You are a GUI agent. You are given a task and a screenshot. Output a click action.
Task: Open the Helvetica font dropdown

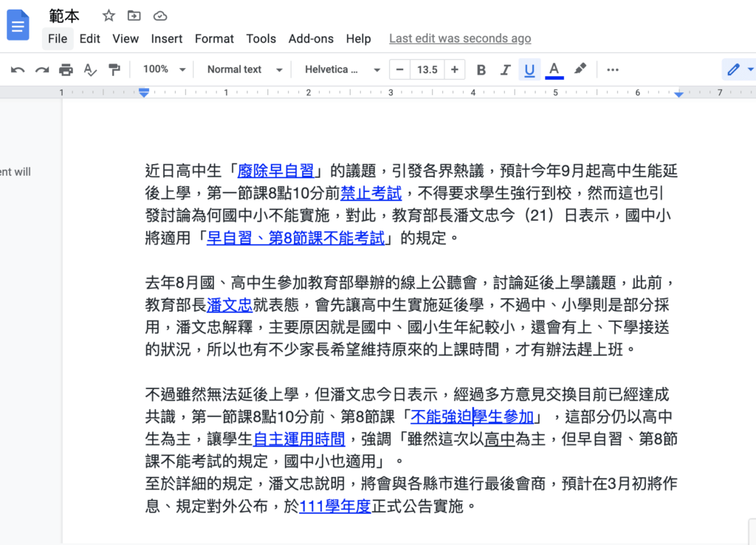click(343, 69)
